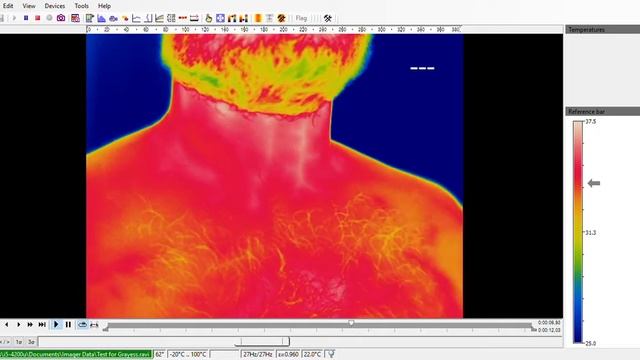Click the edit layout pencil icon
Viewport: 640px width, 360px height.
pos(89,18)
